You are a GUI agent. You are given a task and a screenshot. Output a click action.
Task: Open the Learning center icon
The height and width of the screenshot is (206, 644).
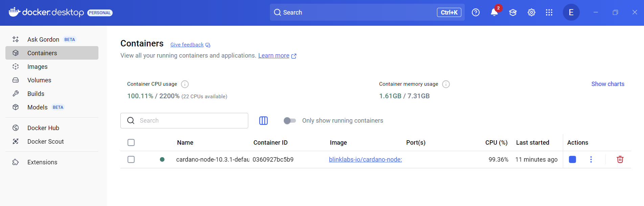point(513,13)
